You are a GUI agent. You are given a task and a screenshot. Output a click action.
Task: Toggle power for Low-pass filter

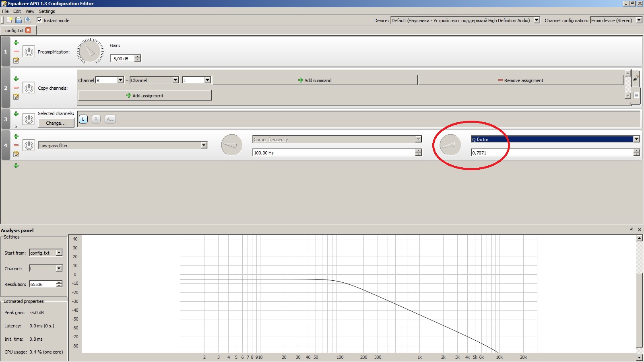[x=29, y=145]
